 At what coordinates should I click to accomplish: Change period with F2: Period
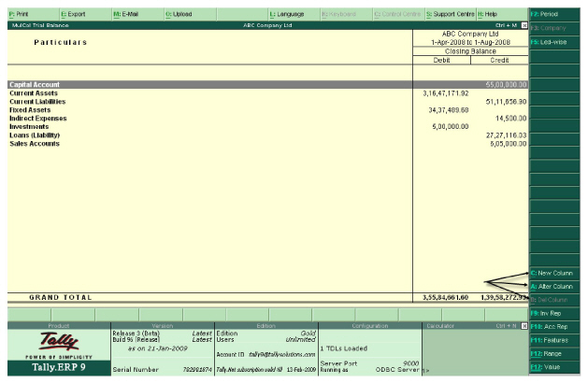[x=554, y=14]
